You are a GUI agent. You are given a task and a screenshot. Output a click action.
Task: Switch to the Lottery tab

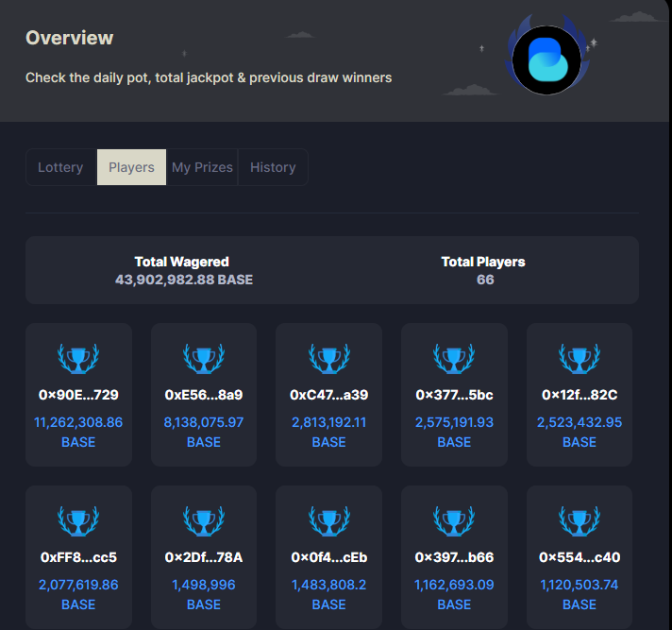(x=60, y=167)
